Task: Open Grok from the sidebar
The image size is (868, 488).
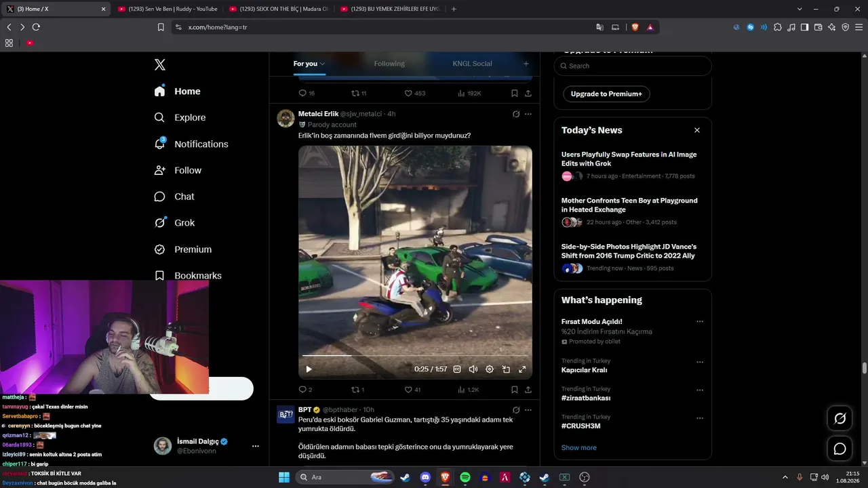Action: (x=175, y=223)
